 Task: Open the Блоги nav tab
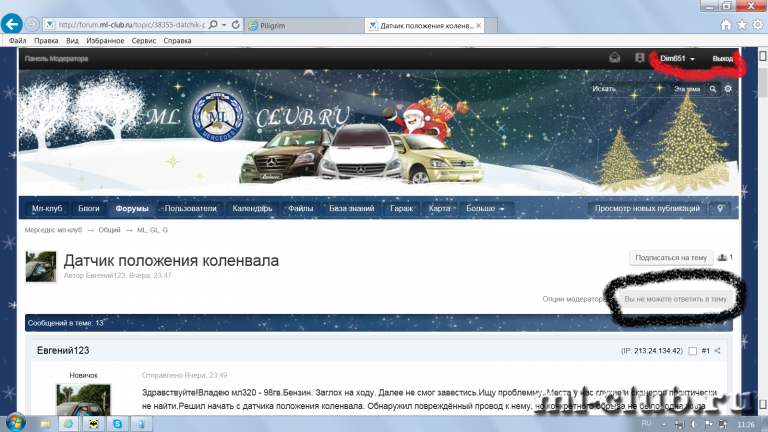[89, 209]
